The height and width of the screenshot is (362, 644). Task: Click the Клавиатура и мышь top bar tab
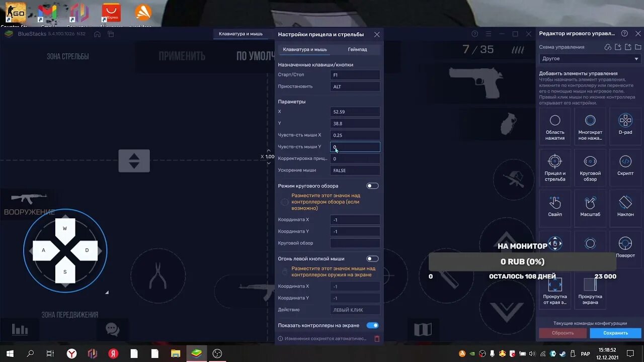[240, 34]
